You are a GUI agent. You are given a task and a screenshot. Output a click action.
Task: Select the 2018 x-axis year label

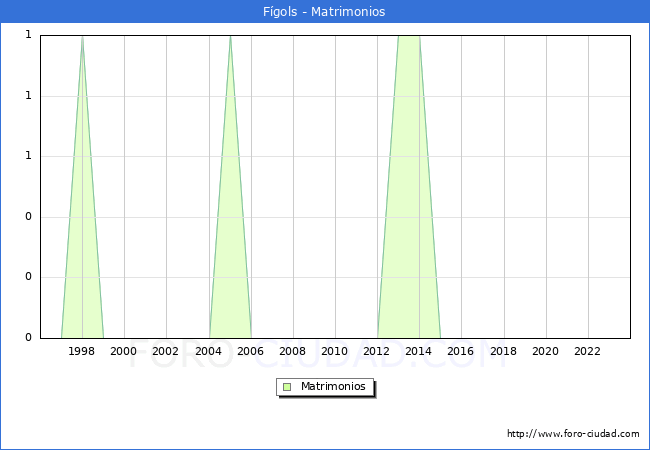coord(504,351)
